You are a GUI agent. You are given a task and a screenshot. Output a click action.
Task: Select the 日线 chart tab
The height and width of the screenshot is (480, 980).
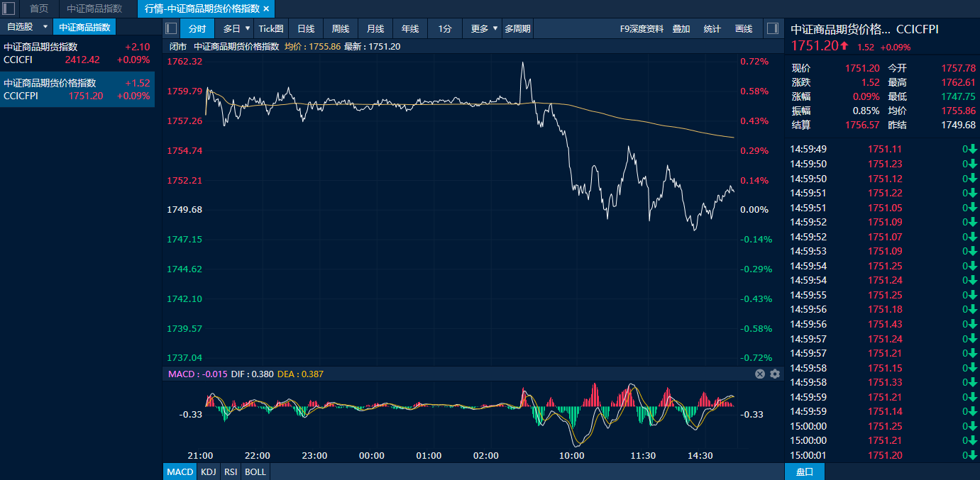coord(306,28)
